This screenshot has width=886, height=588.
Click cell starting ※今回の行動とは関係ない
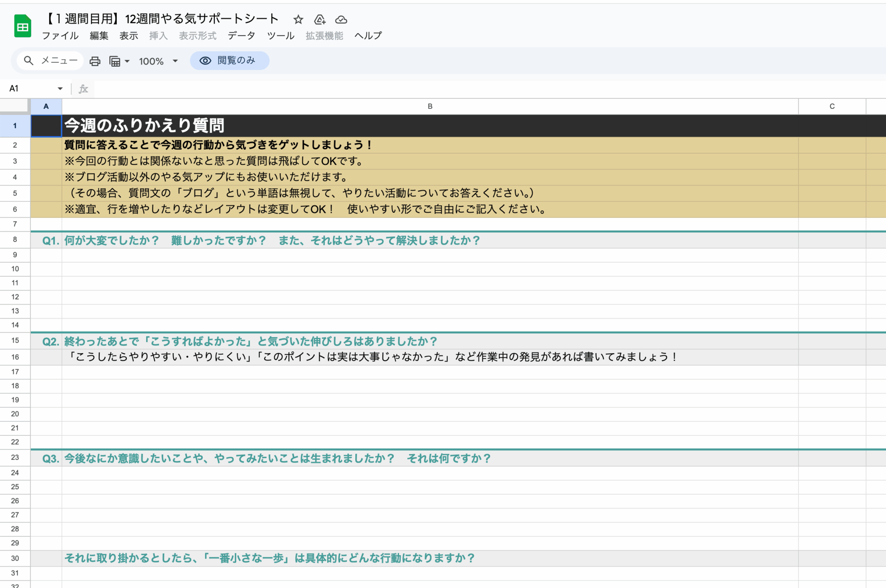[430, 161]
